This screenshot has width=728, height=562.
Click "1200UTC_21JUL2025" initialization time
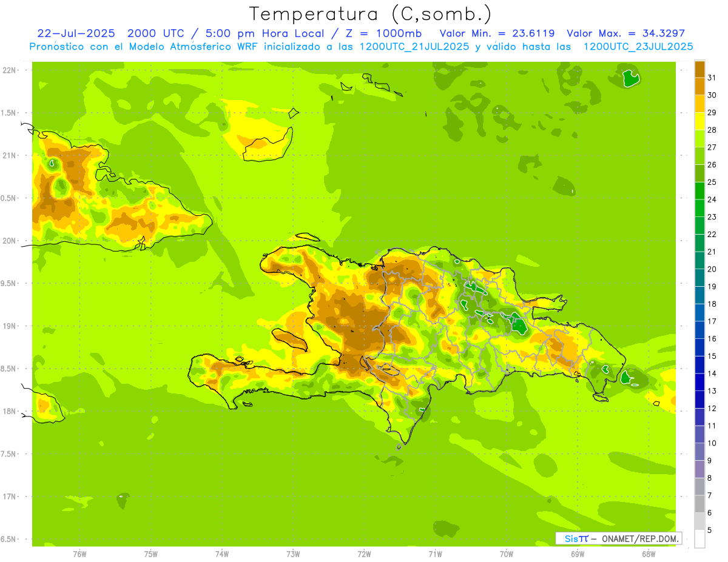[414, 47]
